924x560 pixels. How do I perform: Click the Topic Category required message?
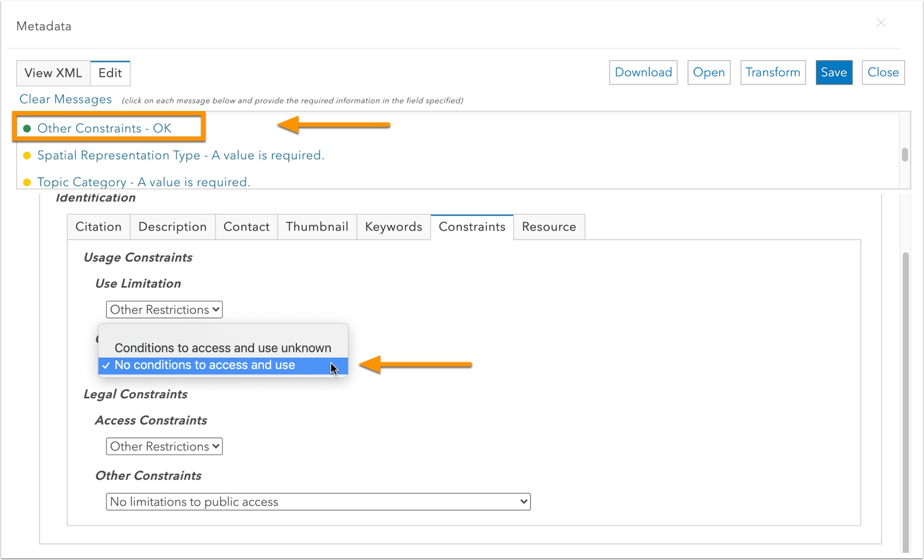(143, 182)
